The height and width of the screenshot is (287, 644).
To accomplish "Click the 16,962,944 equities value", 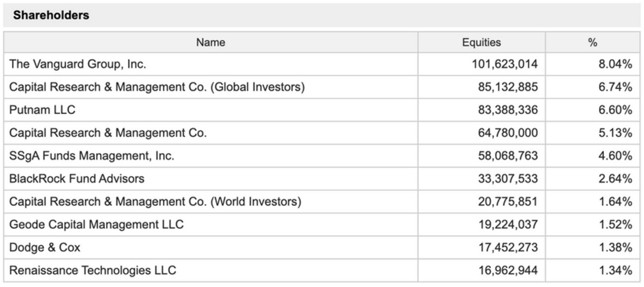I will 508,270.
